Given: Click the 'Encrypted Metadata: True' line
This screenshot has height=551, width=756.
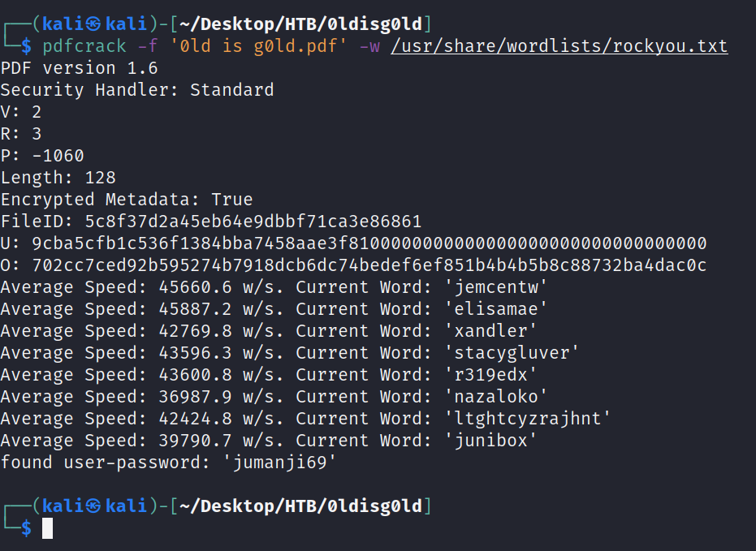Looking at the screenshot, I should pos(127,200).
